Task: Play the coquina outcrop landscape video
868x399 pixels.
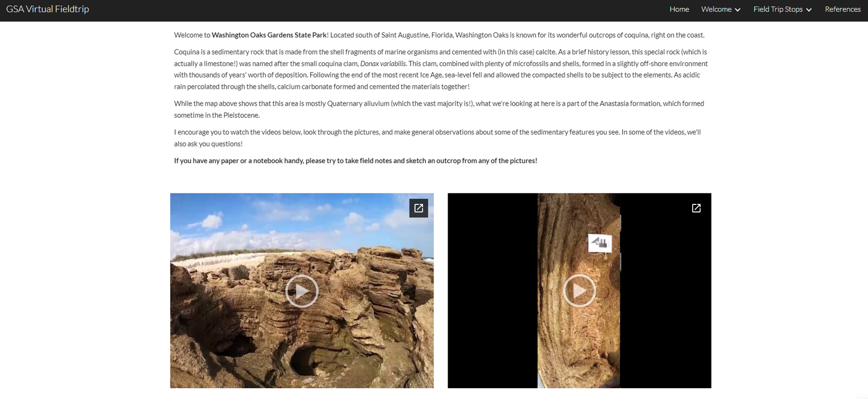Action: (x=302, y=291)
